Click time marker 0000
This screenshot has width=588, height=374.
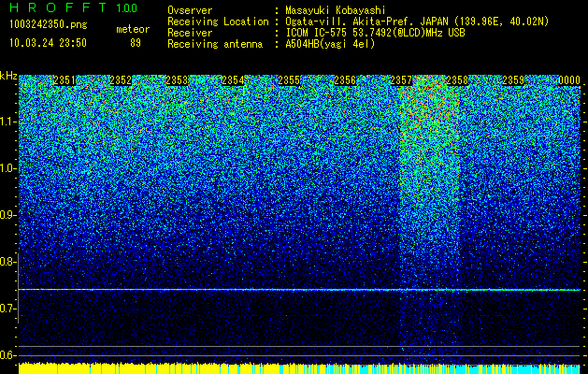coord(569,80)
